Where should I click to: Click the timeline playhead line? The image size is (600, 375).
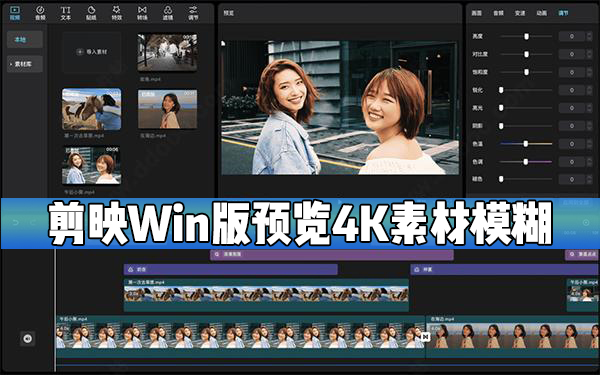55,310
